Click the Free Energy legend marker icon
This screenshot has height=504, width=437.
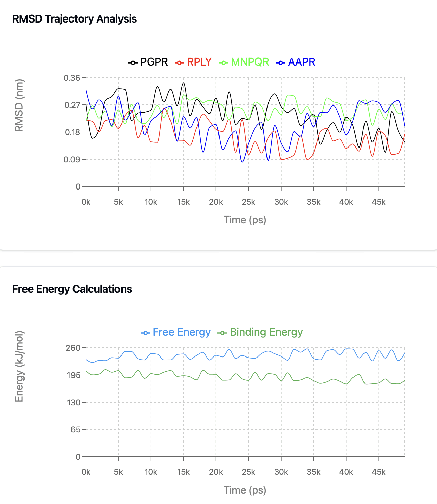tap(146, 333)
